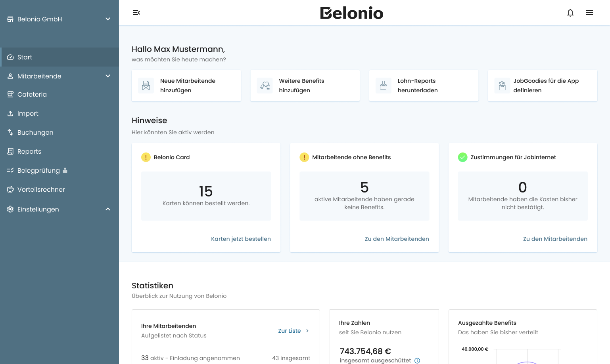Open Import via its upload icon
The width and height of the screenshot is (610, 364).
pyautogui.click(x=10, y=113)
